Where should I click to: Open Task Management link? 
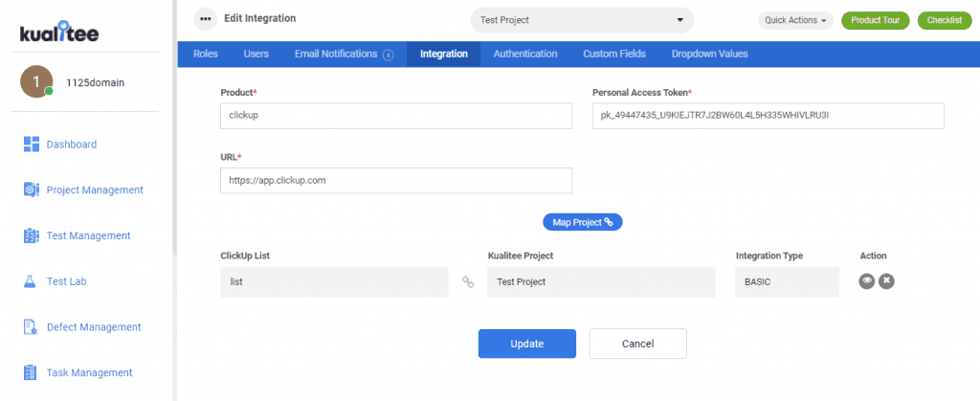tap(89, 373)
